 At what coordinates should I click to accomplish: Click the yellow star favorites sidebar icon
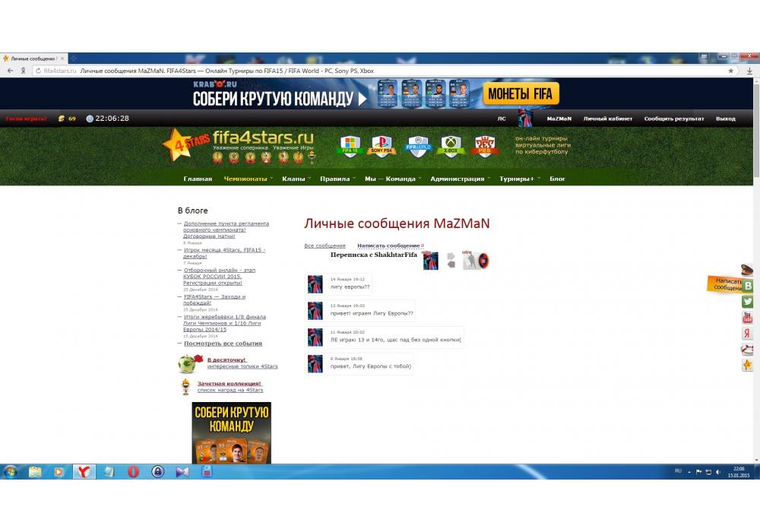747,366
